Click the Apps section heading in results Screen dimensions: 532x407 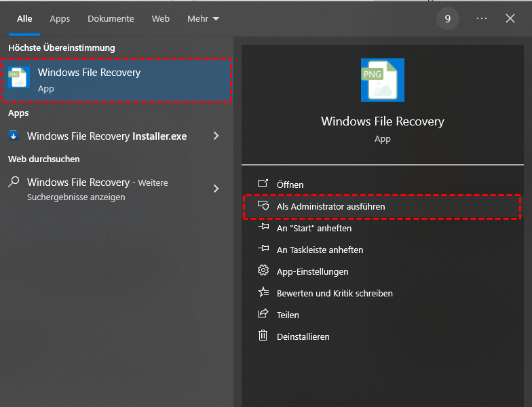pos(18,113)
